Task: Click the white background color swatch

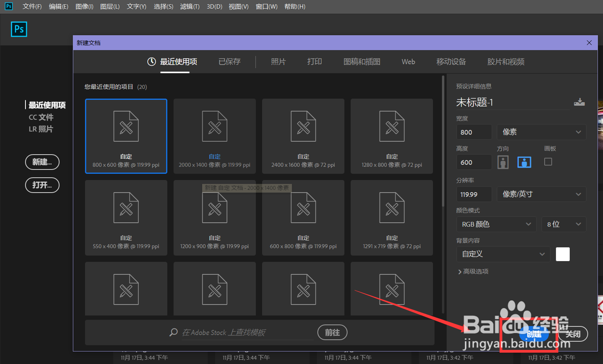Action: pos(563,254)
